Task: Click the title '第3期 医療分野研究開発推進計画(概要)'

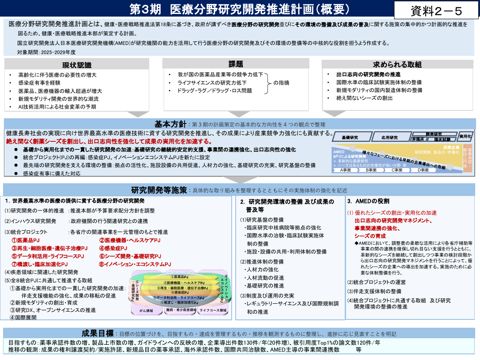Action: click(240, 9)
